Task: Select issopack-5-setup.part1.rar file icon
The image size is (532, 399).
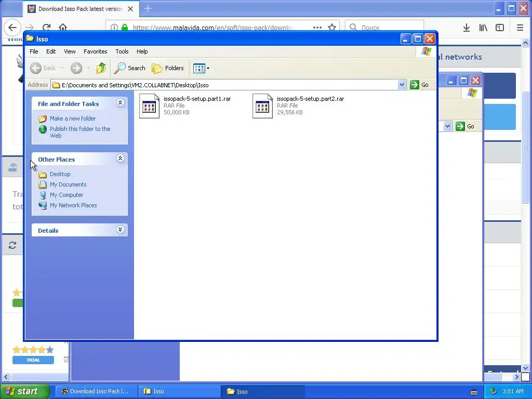Action: [149, 106]
